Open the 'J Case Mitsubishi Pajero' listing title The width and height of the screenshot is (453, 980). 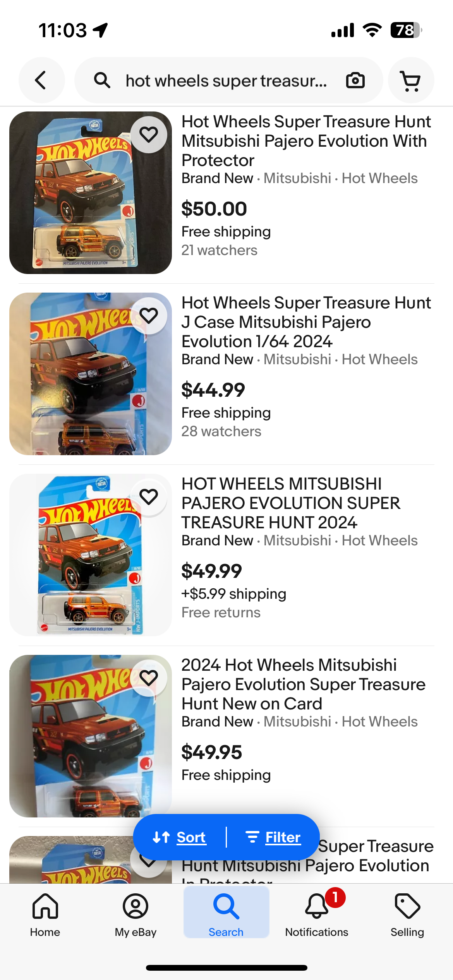306,322
